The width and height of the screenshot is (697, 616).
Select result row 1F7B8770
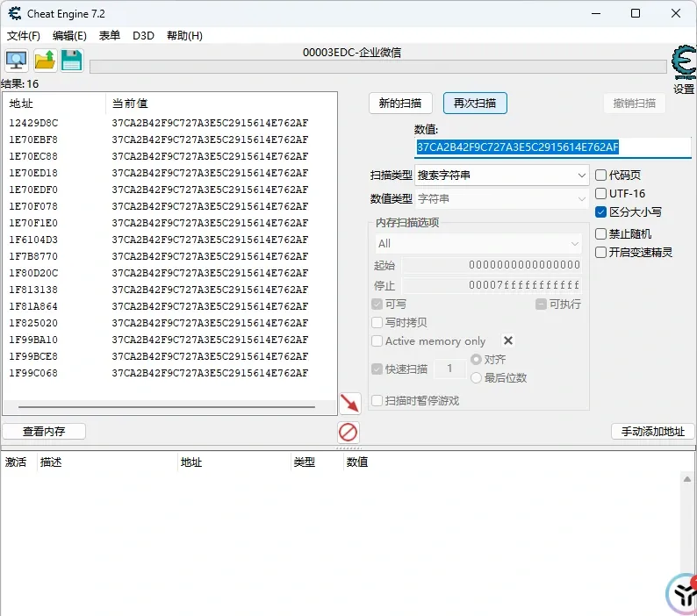pos(169,256)
